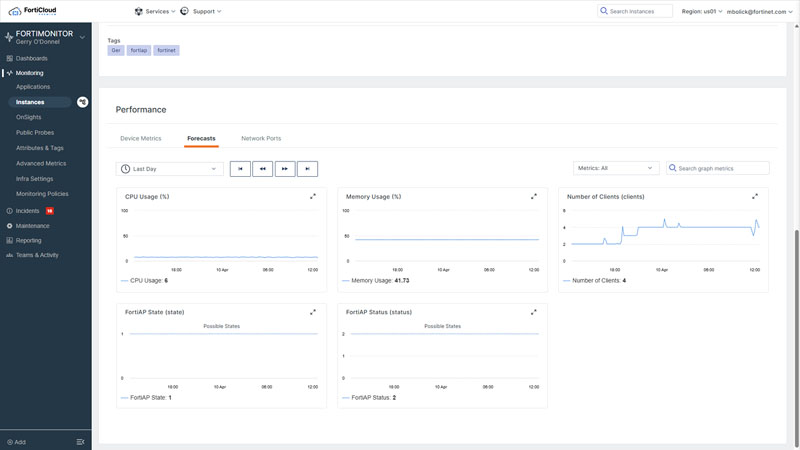The image size is (800, 450).
Task: Collapse the sidebar using bottom menu icon
Action: coord(80,442)
